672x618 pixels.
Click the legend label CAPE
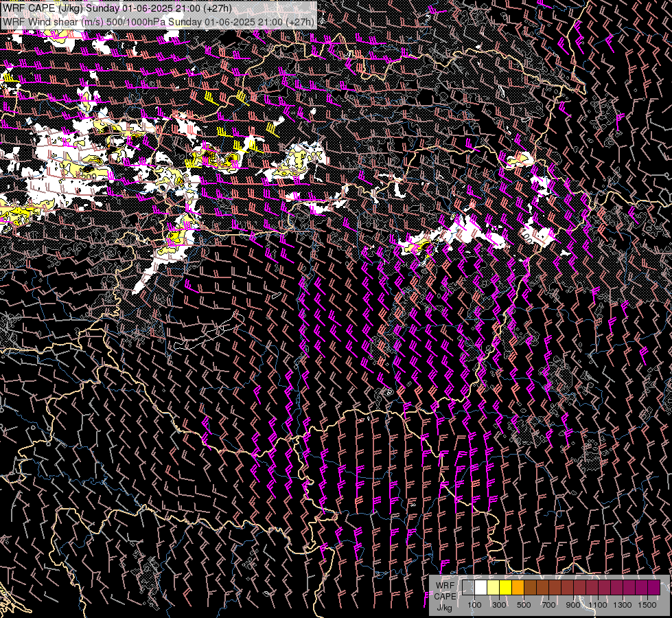[445, 597]
